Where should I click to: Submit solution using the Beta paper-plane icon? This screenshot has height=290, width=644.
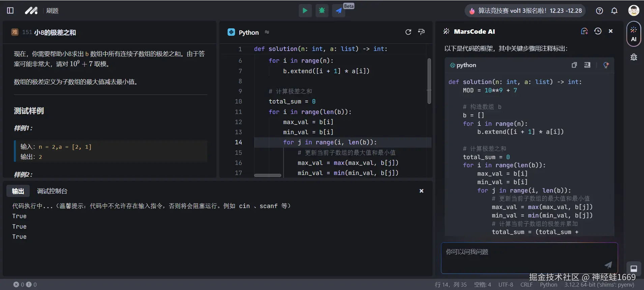coord(339,10)
